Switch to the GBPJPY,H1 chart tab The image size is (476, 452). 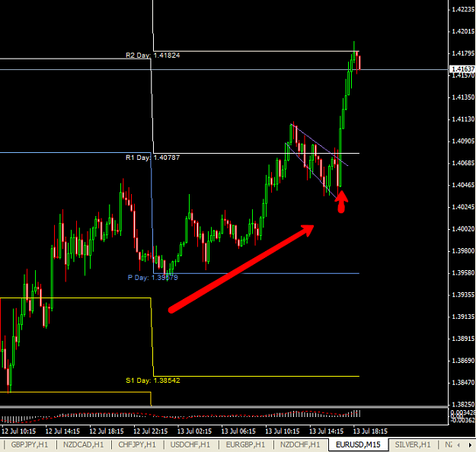(30, 444)
